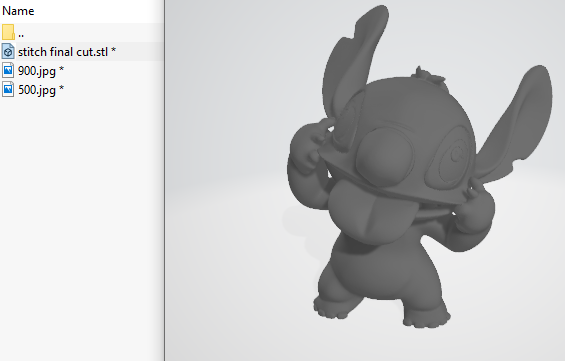
Task: Click the image icon for 900.jpg
Action: click(x=8, y=70)
